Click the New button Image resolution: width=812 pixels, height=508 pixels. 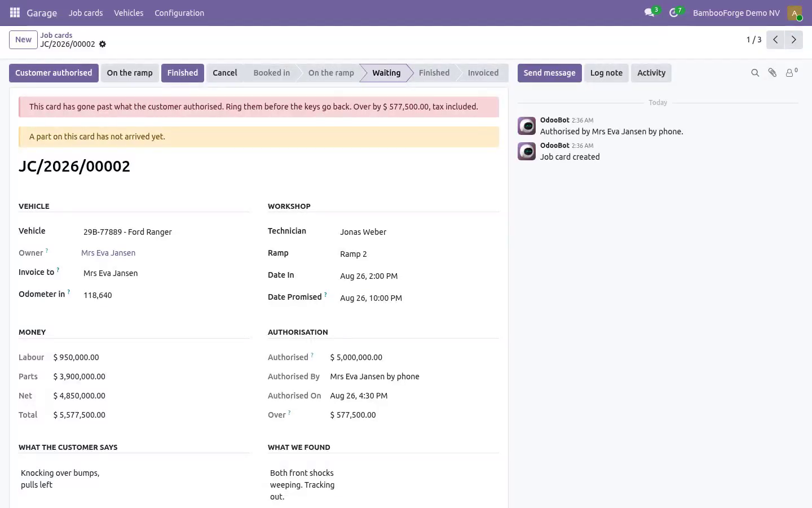(x=23, y=40)
